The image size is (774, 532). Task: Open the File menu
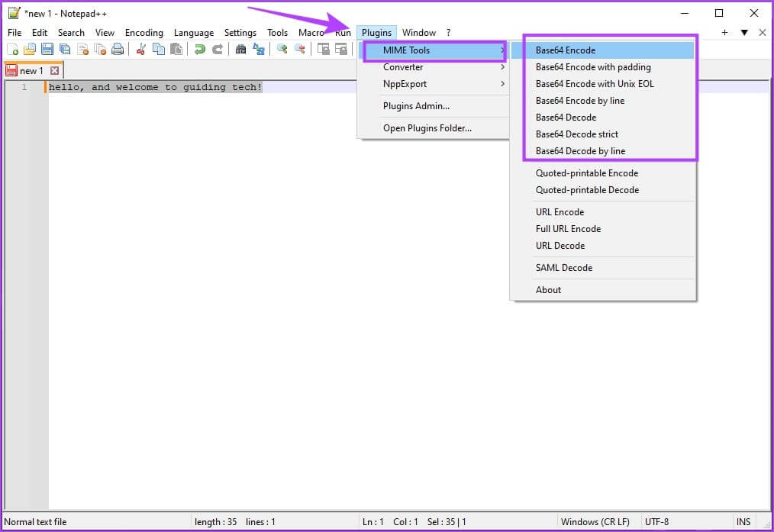point(15,33)
